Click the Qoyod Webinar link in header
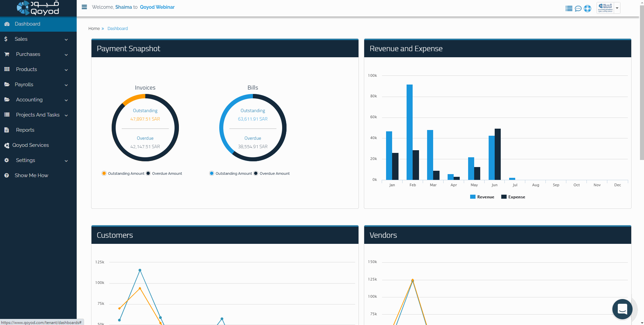644x325 pixels. [x=157, y=7]
